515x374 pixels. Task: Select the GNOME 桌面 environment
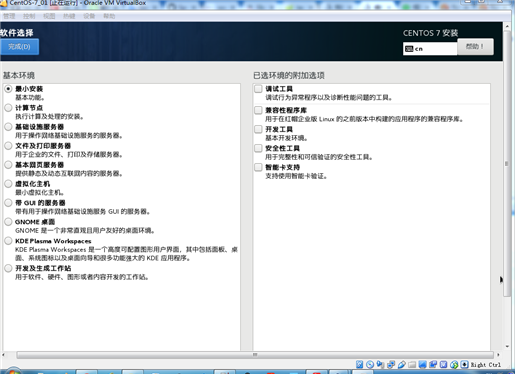tap(8, 222)
